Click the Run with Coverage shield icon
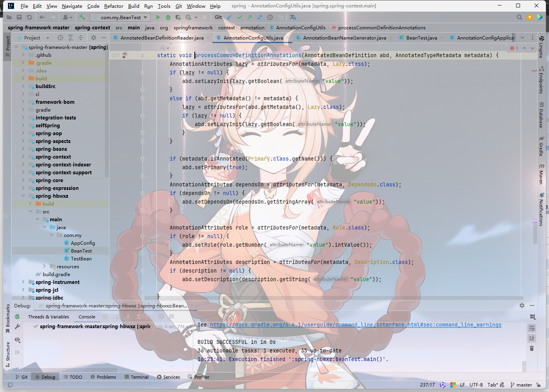 pos(178,17)
